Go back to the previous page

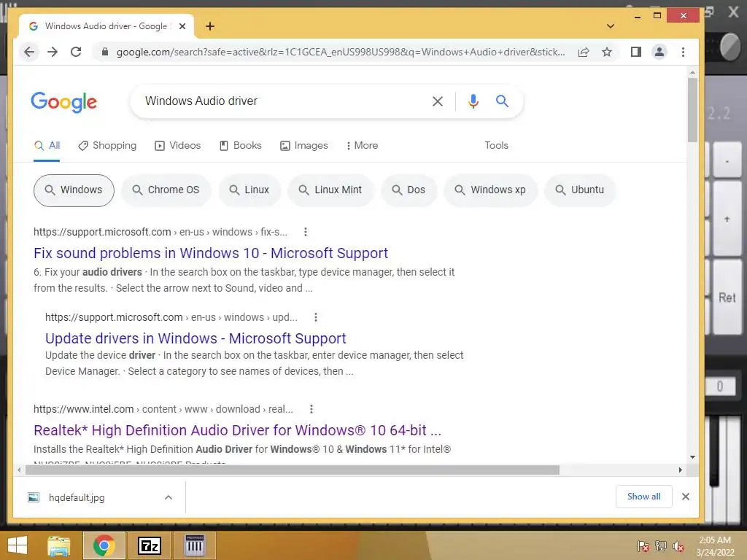coord(29,52)
